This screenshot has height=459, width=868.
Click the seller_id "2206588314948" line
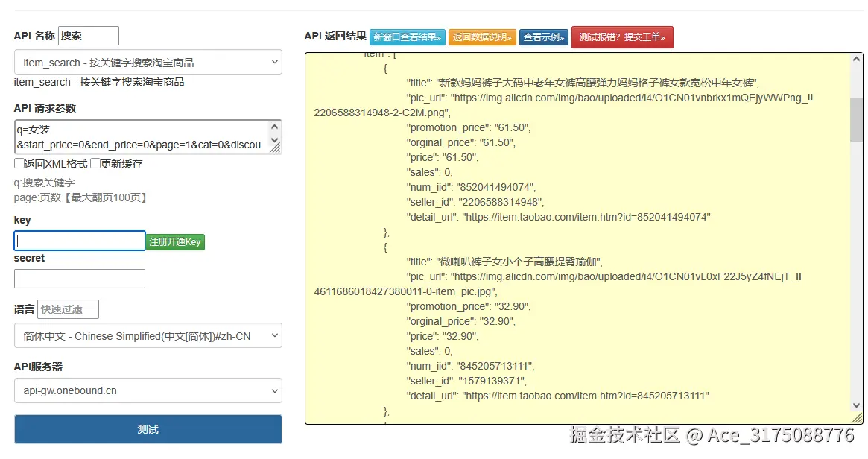point(475,202)
